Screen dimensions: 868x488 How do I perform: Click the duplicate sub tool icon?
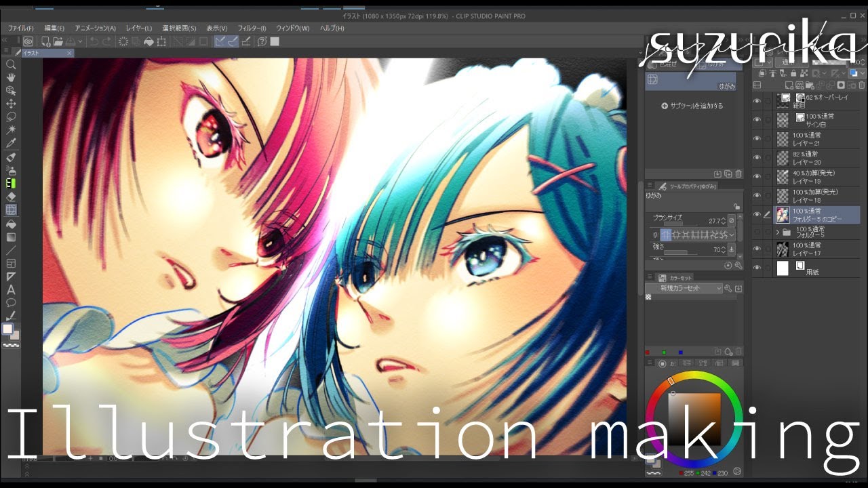(x=728, y=174)
